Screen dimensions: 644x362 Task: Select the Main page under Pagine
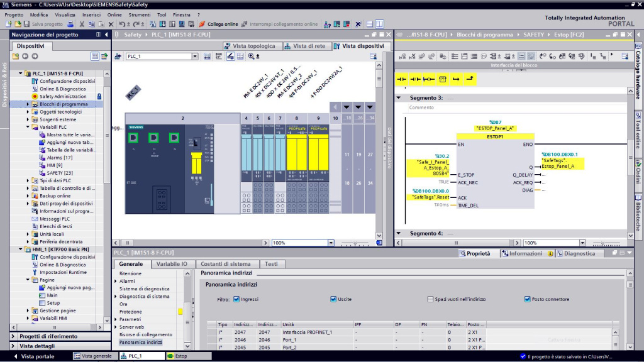(52, 295)
